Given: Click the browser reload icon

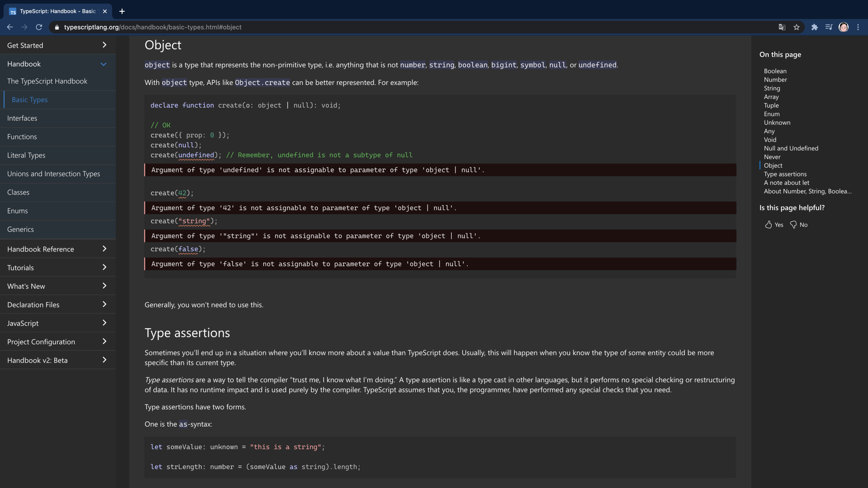Looking at the screenshot, I should tap(39, 27).
